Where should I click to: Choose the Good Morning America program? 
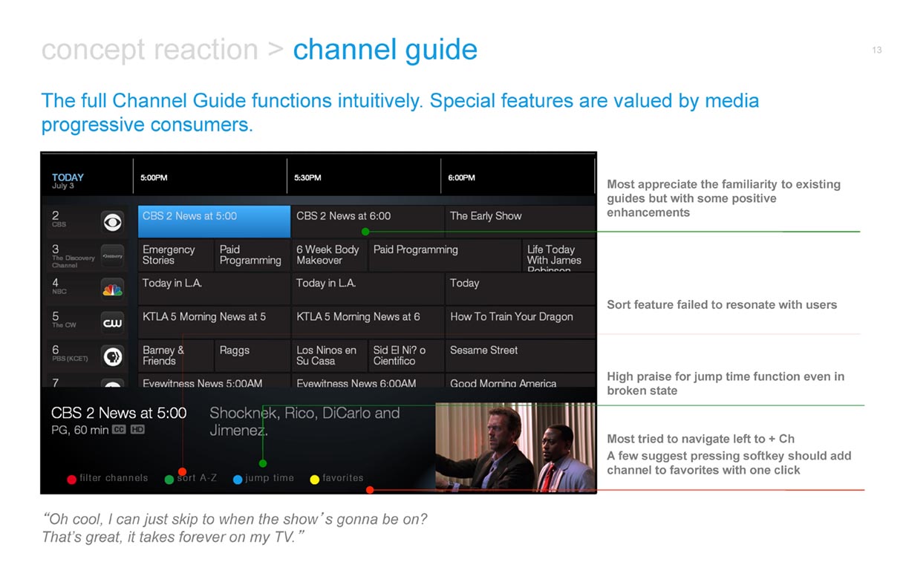pyautogui.click(x=521, y=382)
